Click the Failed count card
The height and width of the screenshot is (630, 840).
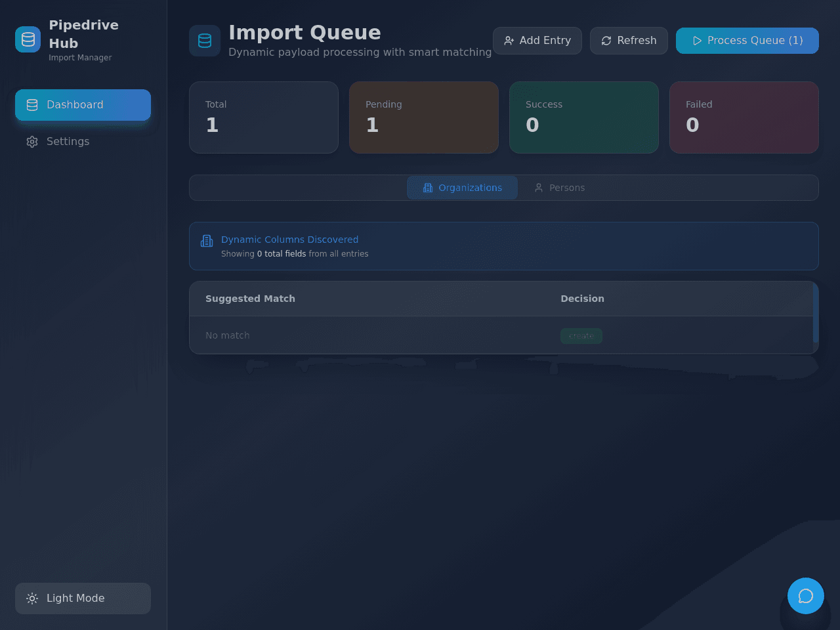click(744, 117)
